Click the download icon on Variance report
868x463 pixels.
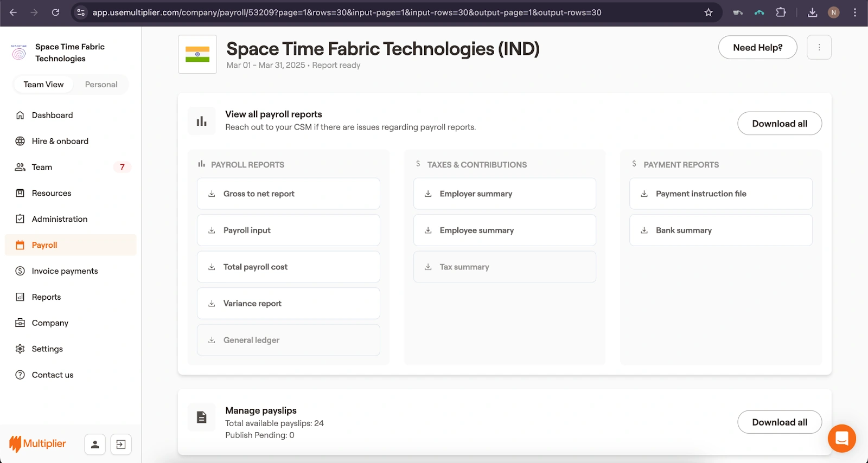(212, 304)
